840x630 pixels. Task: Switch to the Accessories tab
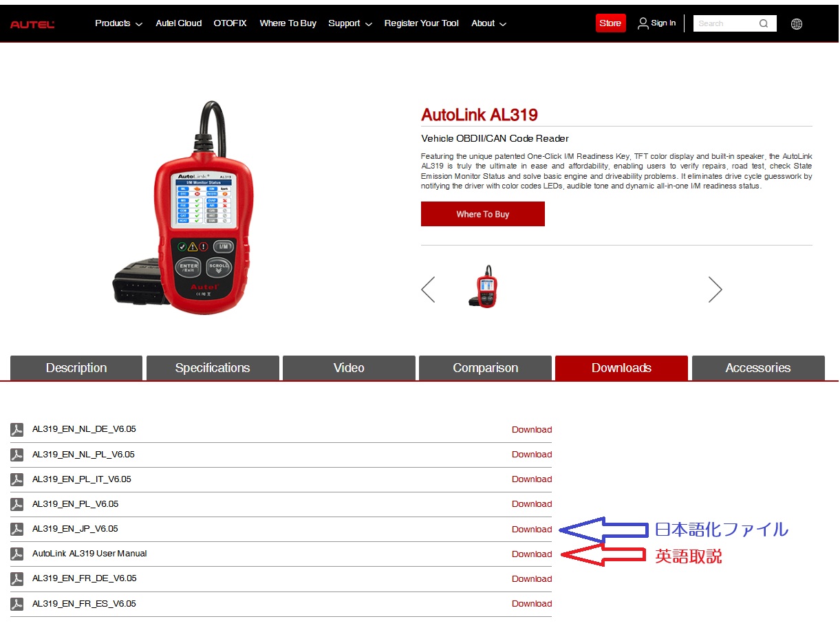tap(758, 368)
